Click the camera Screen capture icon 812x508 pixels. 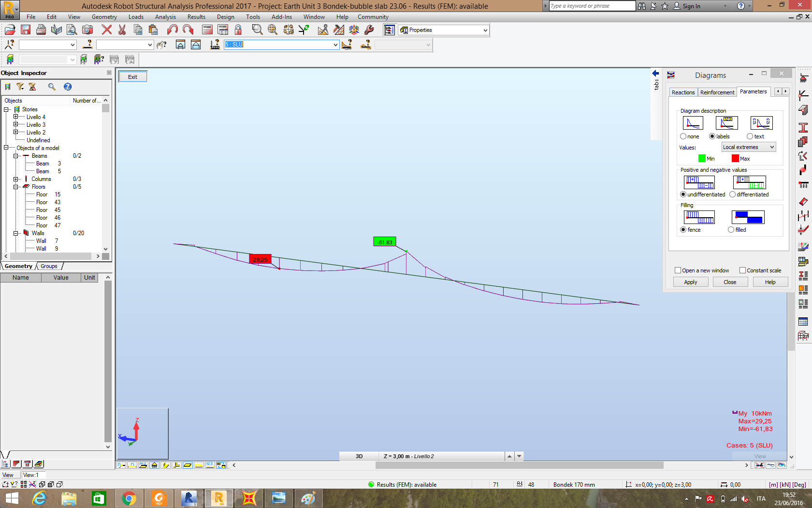point(87,30)
